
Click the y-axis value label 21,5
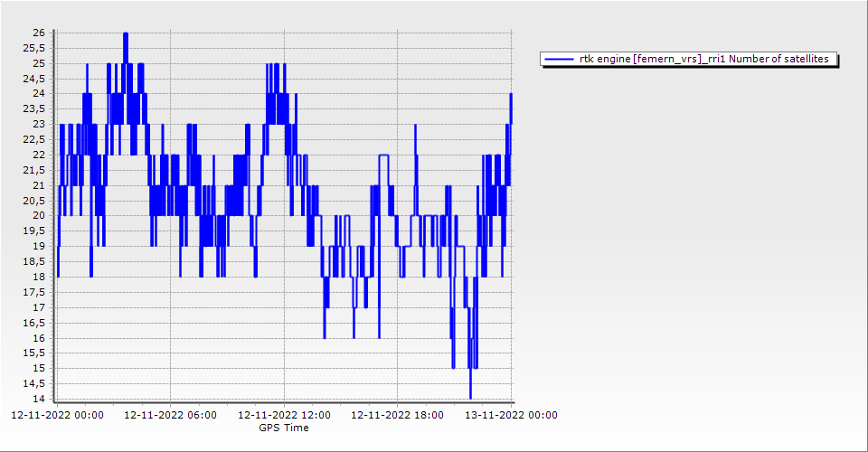(35, 170)
